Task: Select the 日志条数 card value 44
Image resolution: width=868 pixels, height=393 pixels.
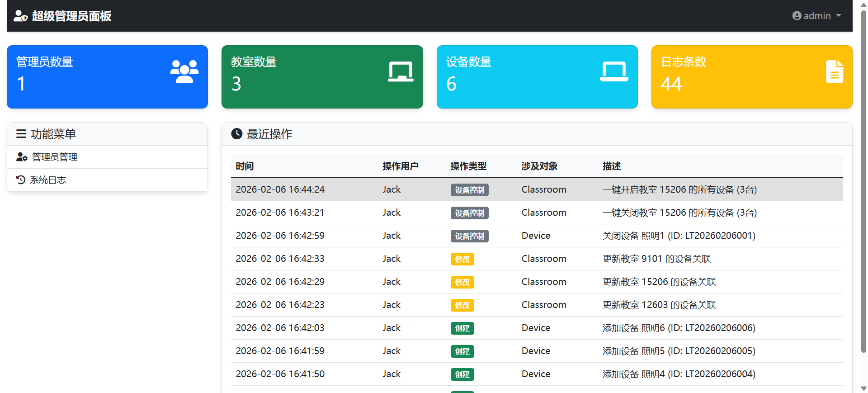Action: click(x=671, y=84)
